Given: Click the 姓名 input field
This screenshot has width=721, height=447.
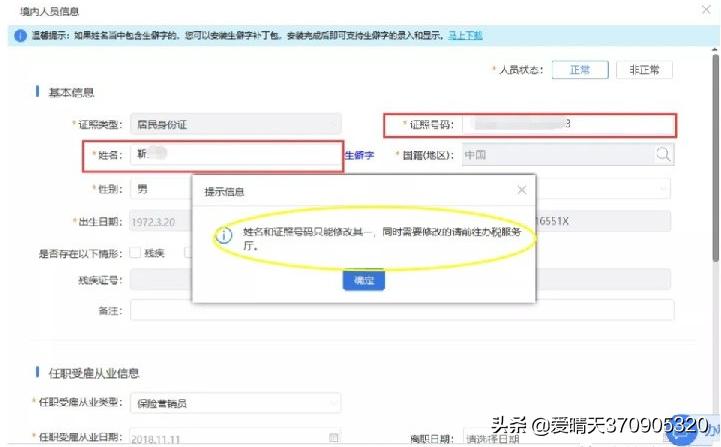Looking at the screenshot, I should coord(235,154).
